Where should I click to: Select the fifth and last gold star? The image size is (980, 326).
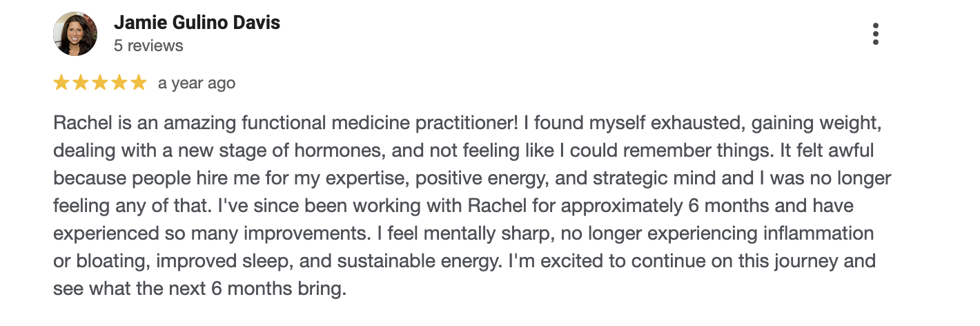139,83
